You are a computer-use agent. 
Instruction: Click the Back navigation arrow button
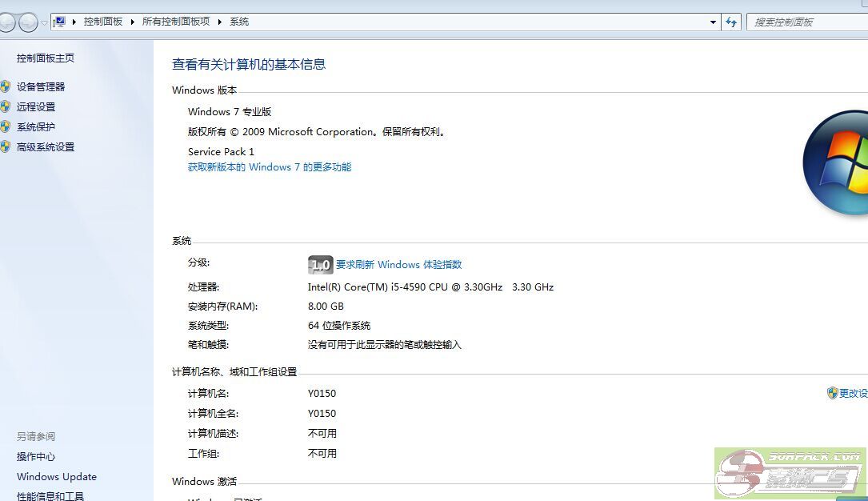tap(6, 22)
